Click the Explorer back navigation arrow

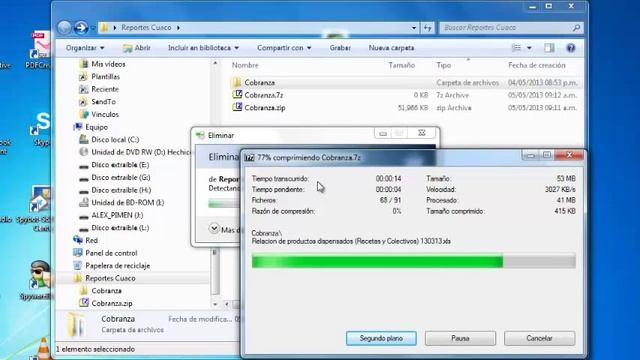(x=64, y=28)
